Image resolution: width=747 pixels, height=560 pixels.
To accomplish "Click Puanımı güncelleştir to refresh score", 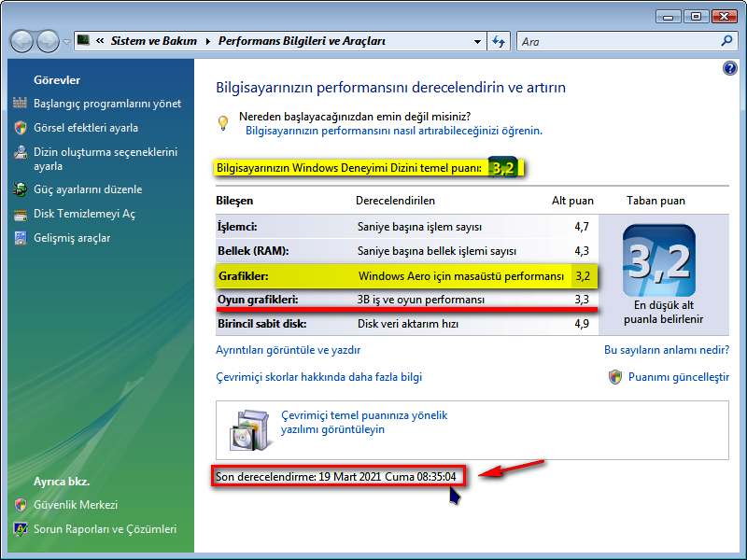I will [679, 377].
